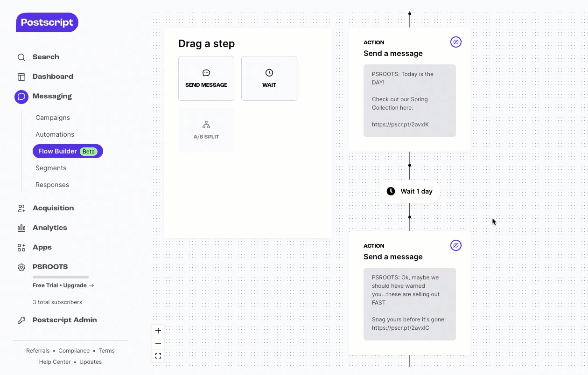Click the selling out FAST message preview
Image resolution: width=588 pixels, height=375 pixels.
410,304
